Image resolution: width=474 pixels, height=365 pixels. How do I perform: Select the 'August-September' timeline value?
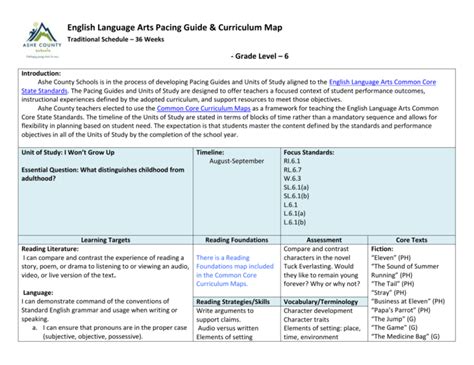pos(237,161)
